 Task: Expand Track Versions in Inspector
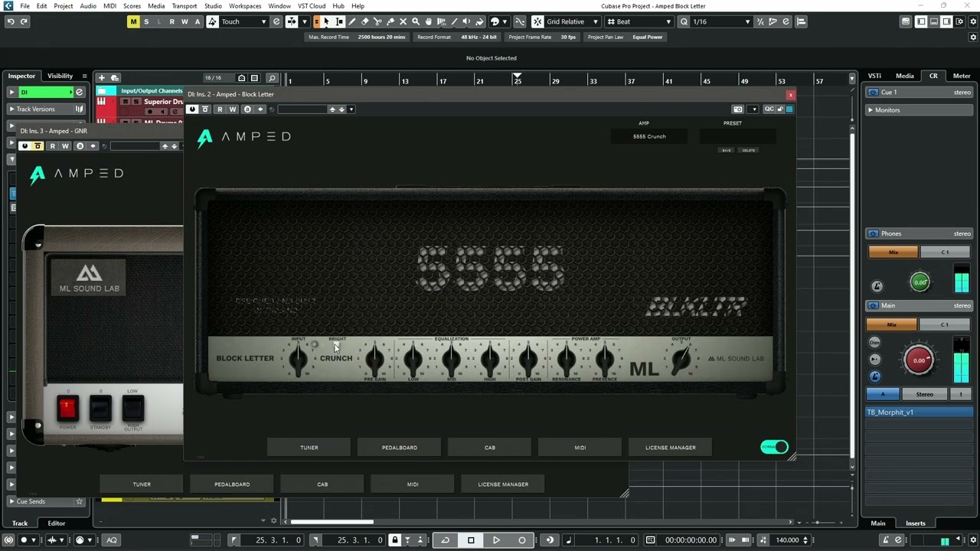11,109
